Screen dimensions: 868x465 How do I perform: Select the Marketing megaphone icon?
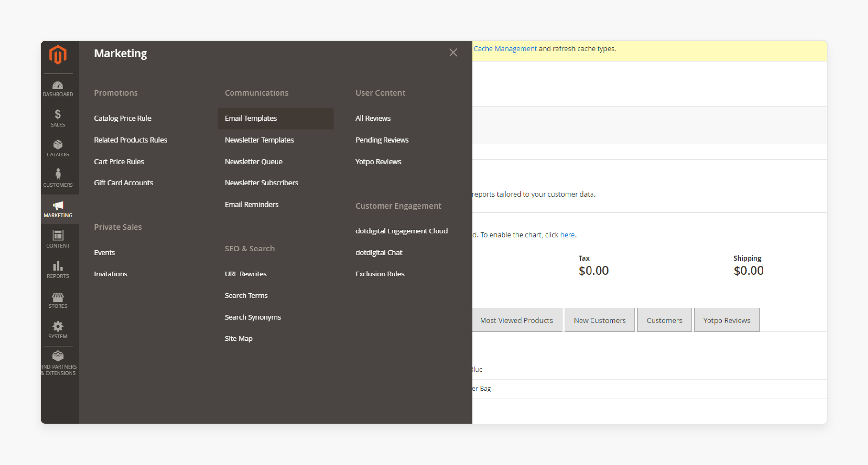tap(58, 206)
